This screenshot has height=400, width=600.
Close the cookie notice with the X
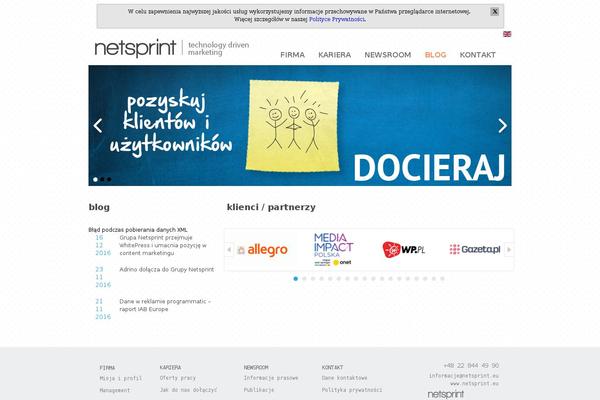[494, 11]
